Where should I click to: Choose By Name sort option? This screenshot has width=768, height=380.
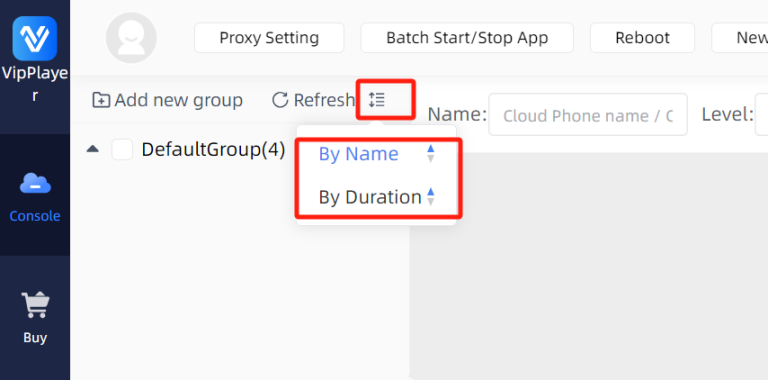(359, 154)
